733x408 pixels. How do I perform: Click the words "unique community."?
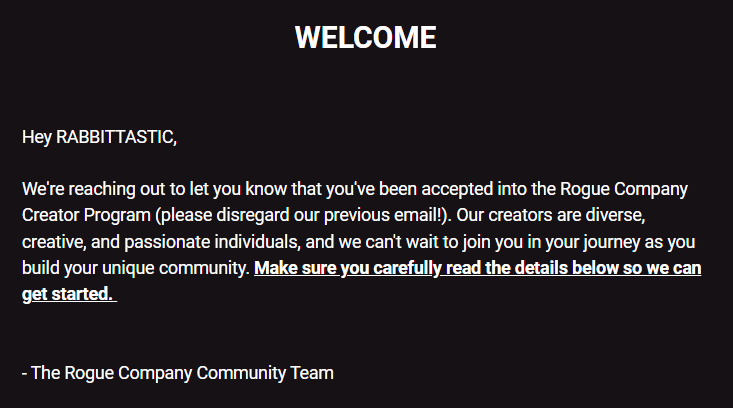coord(176,268)
